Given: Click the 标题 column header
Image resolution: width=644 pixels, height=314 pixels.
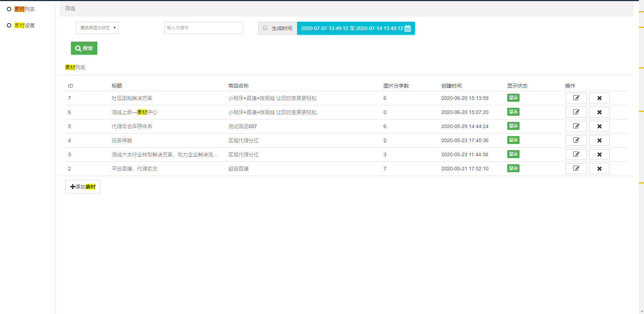Looking at the screenshot, I should 117,86.
